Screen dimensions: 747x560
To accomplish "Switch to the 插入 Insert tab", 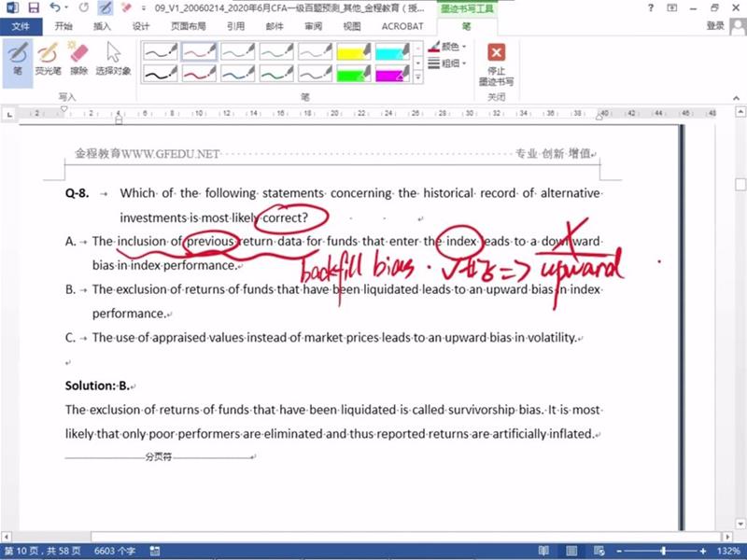I will tap(102, 26).
